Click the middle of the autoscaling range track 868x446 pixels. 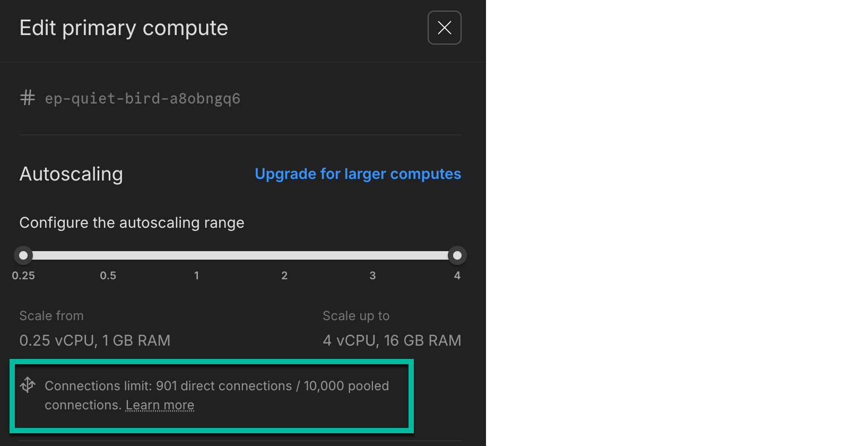point(240,255)
